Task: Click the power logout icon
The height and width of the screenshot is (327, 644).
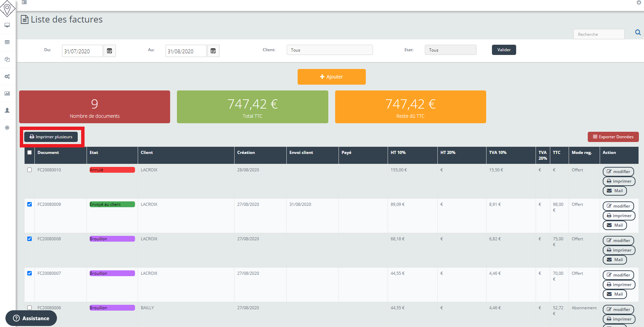Action: tap(639, 2)
